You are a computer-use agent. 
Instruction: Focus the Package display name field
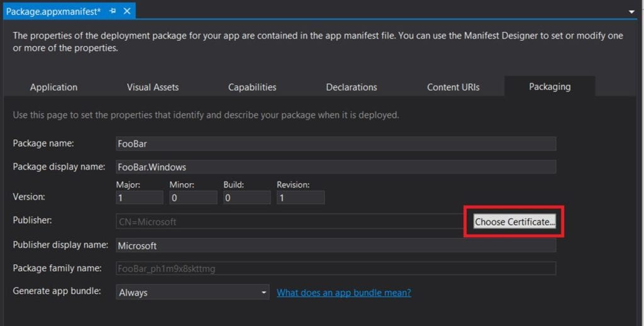click(x=336, y=167)
